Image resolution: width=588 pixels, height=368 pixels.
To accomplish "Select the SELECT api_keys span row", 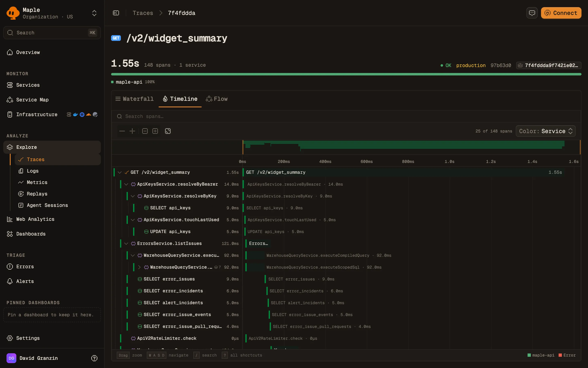I will [176, 208].
